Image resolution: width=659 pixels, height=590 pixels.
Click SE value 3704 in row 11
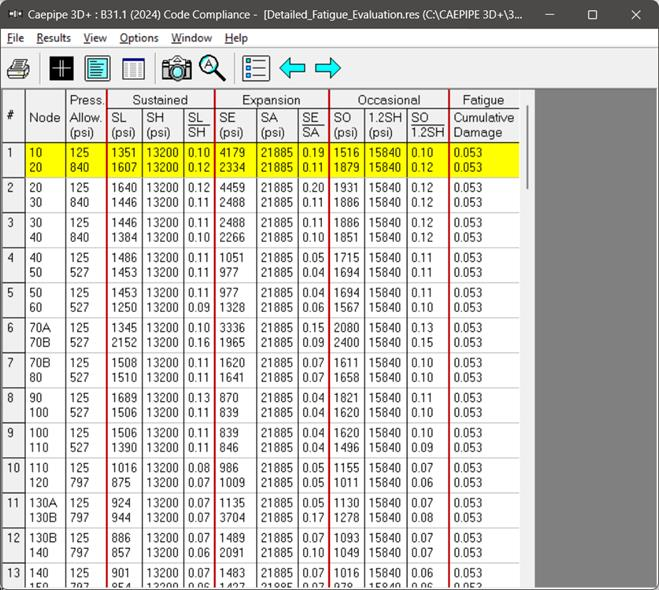click(x=232, y=517)
